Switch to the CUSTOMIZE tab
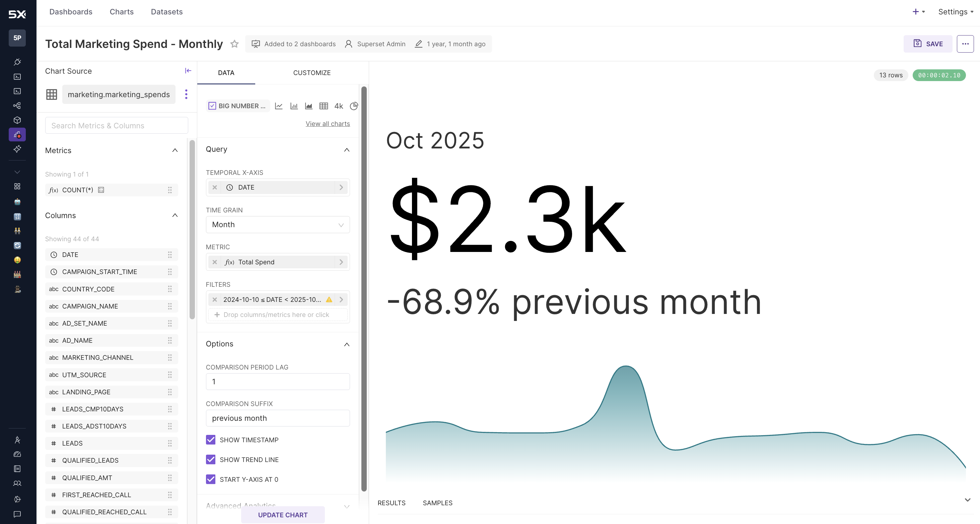This screenshot has height=524, width=980. click(x=312, y=72)
